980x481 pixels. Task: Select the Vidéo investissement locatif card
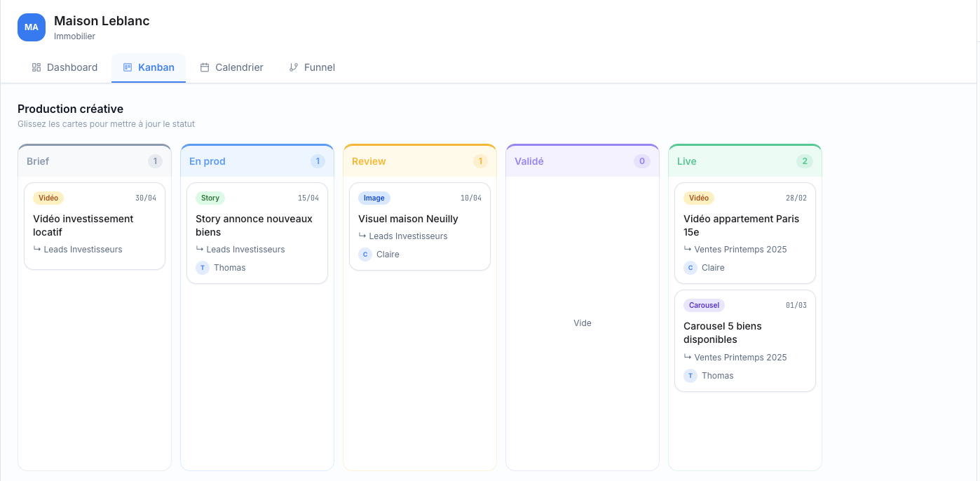click(95, 226)
